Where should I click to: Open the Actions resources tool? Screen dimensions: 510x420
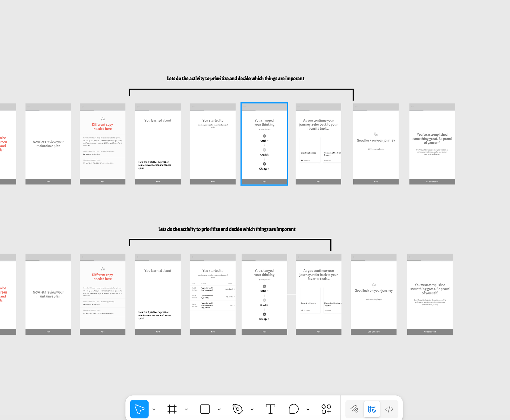326,409
